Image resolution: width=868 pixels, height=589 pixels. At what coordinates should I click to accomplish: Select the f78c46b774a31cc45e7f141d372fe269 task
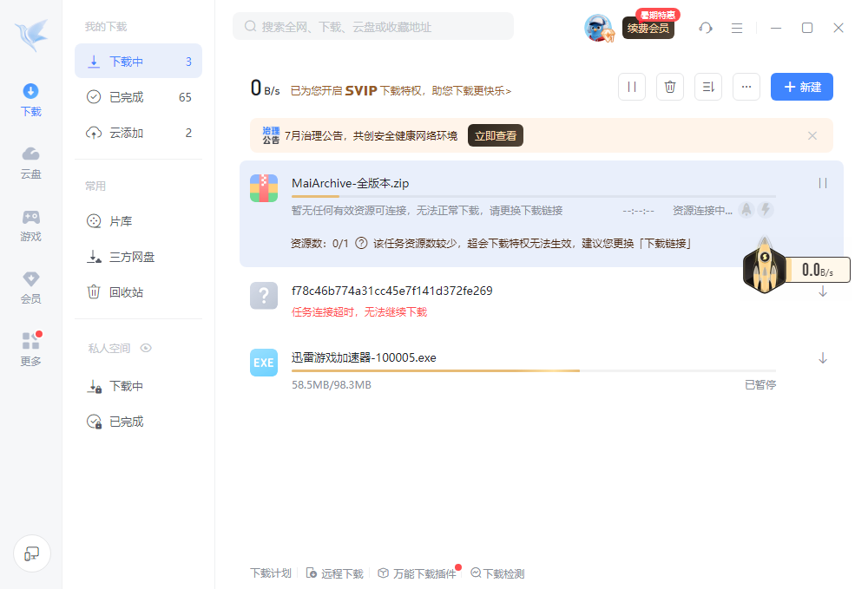[x=392, y=291]
